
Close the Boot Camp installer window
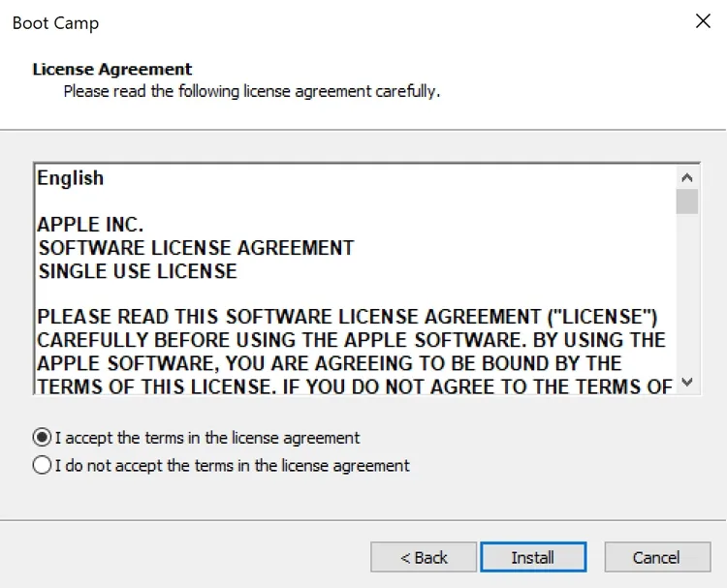tap(703, 21)
